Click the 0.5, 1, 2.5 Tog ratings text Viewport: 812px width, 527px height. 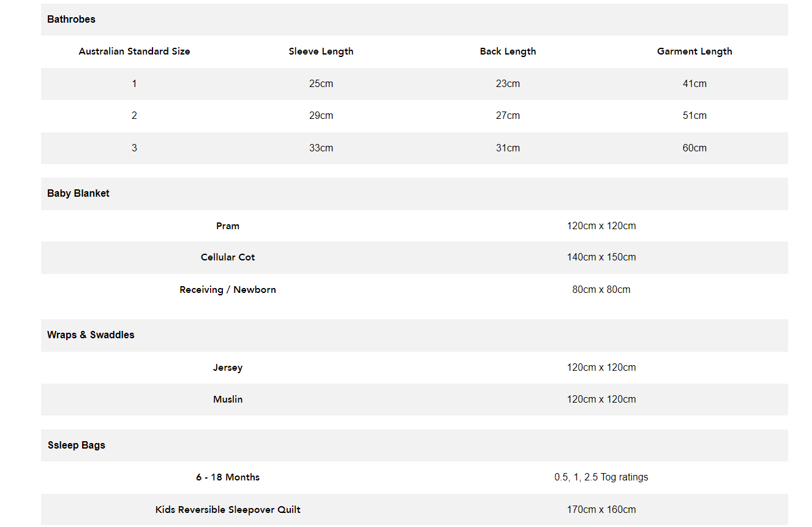click(601, 477)
